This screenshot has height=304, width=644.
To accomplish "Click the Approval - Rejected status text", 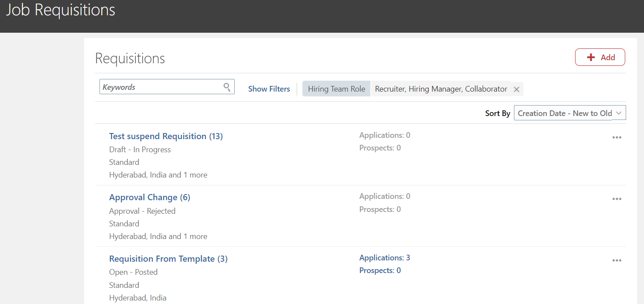I will click(142, 211).
